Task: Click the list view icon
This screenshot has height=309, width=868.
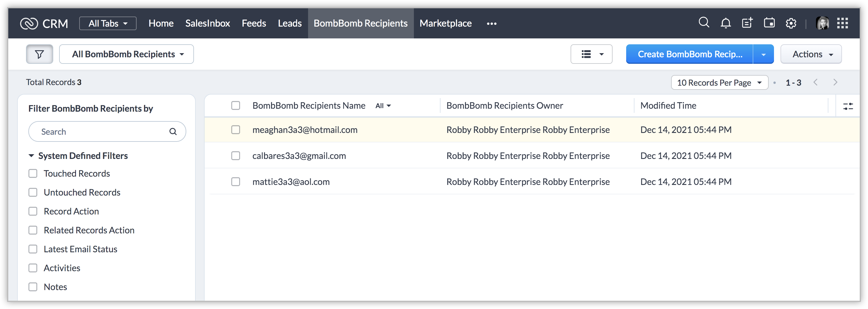Action: pyautogui.click(x=586, y=54)
